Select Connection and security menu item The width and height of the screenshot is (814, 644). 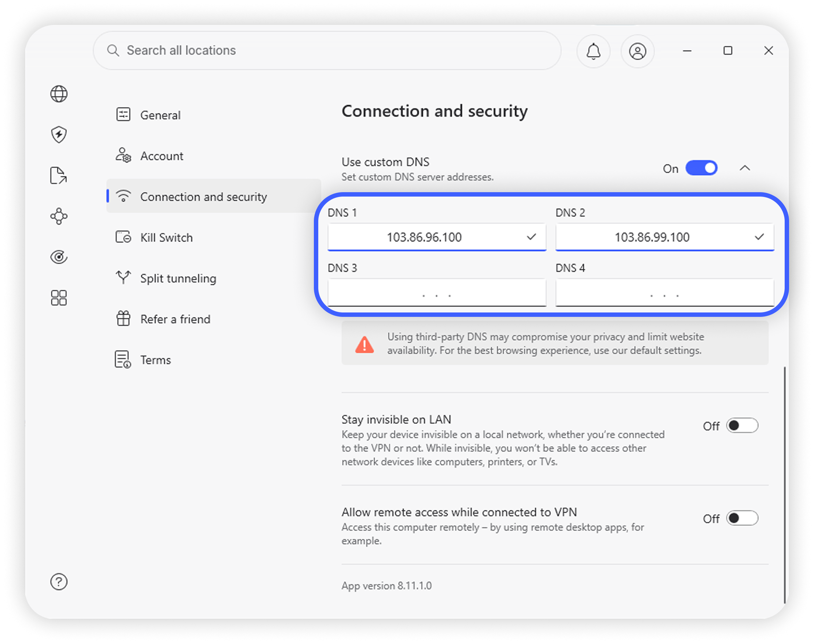(x=213, y=196)
